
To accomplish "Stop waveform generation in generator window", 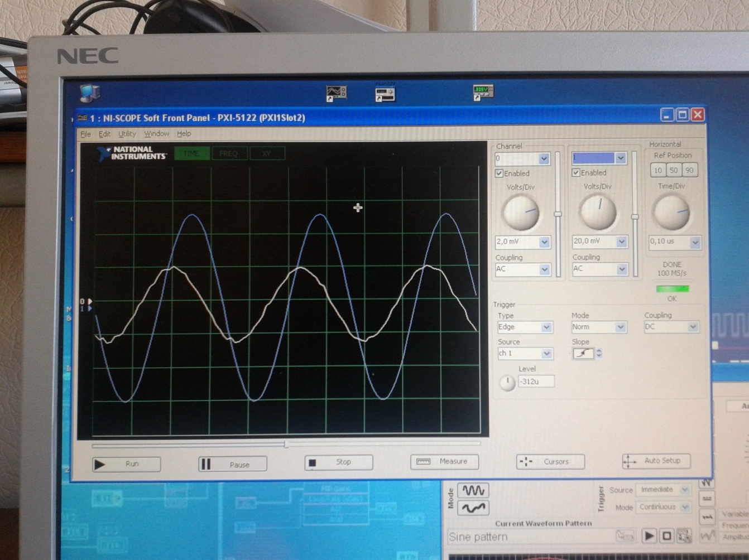I will [x=666, y=536].
